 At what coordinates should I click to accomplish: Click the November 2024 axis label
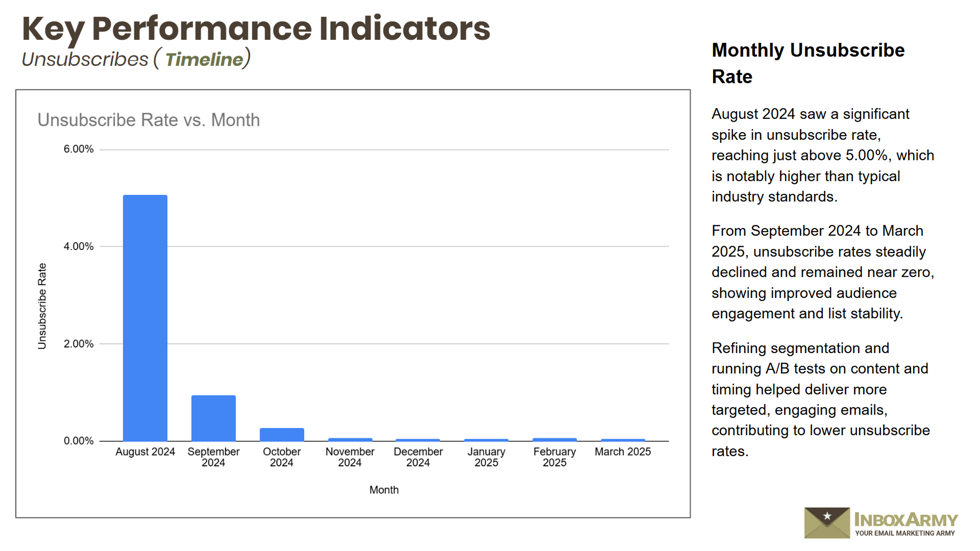350,457
